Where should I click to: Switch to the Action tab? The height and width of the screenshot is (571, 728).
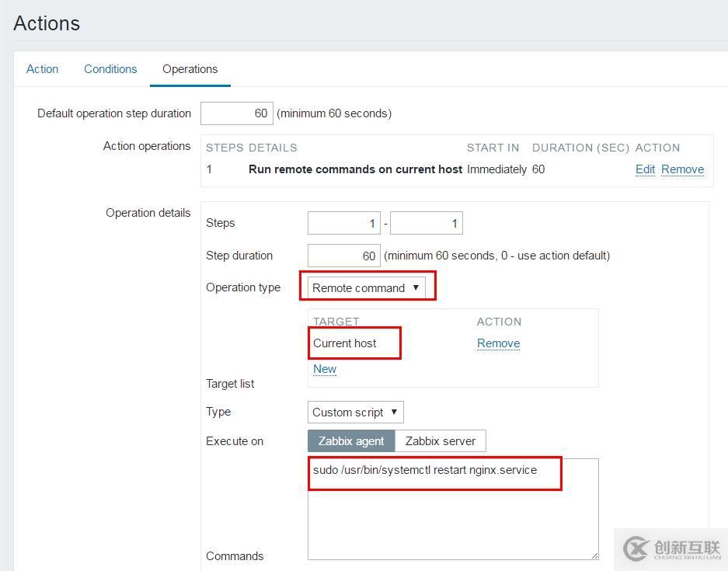tap(42, 69)
